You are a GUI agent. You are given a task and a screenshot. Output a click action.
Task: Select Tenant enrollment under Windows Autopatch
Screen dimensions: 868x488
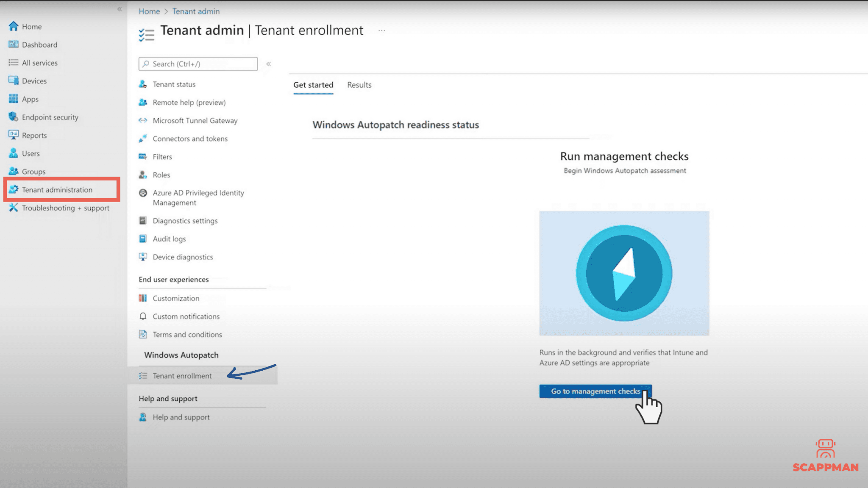point(182,376)
